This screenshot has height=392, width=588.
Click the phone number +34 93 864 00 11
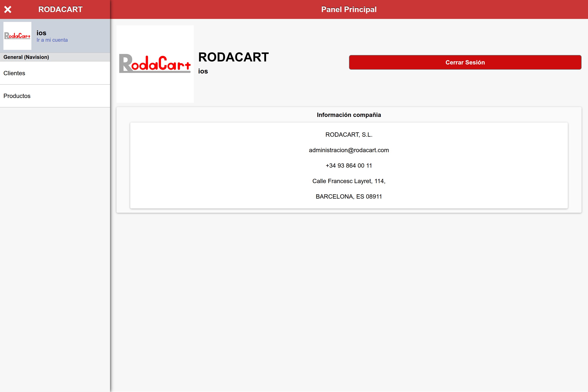[349, 165]
